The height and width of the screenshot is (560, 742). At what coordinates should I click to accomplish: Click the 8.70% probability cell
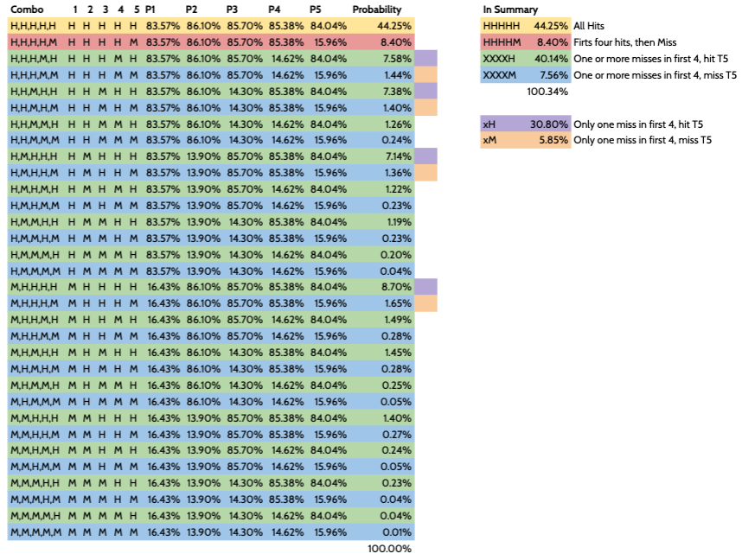(x=396, y=288)
